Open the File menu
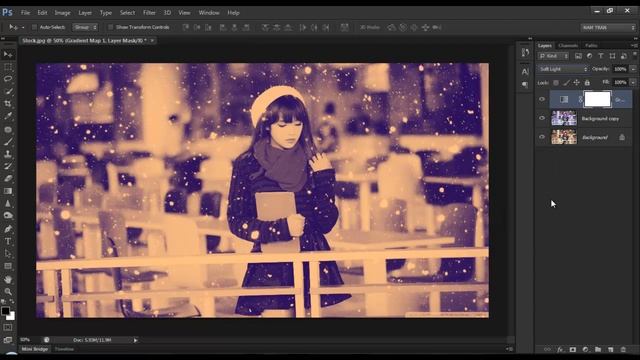Screen dimensions: 640x360 (25, 13)
